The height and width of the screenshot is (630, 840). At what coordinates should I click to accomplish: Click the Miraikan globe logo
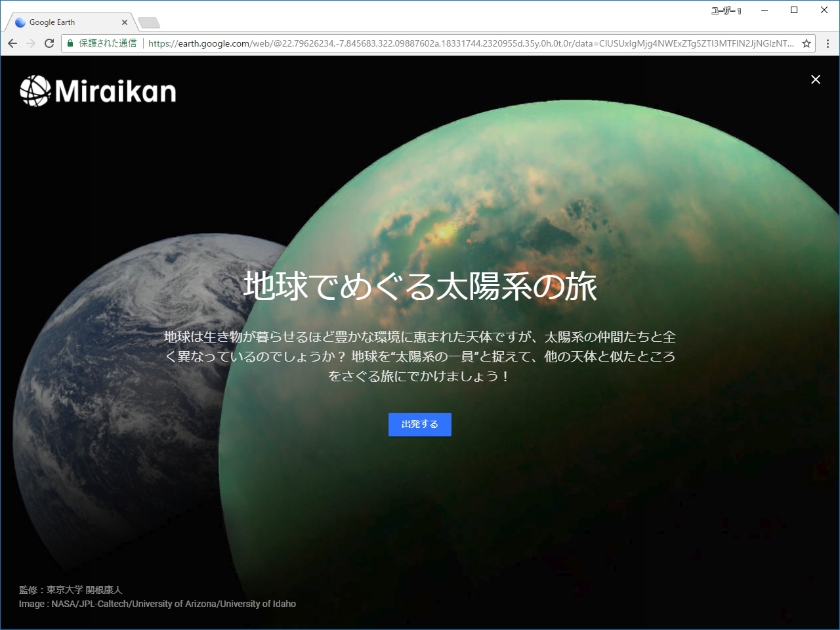tap(34, 92)
